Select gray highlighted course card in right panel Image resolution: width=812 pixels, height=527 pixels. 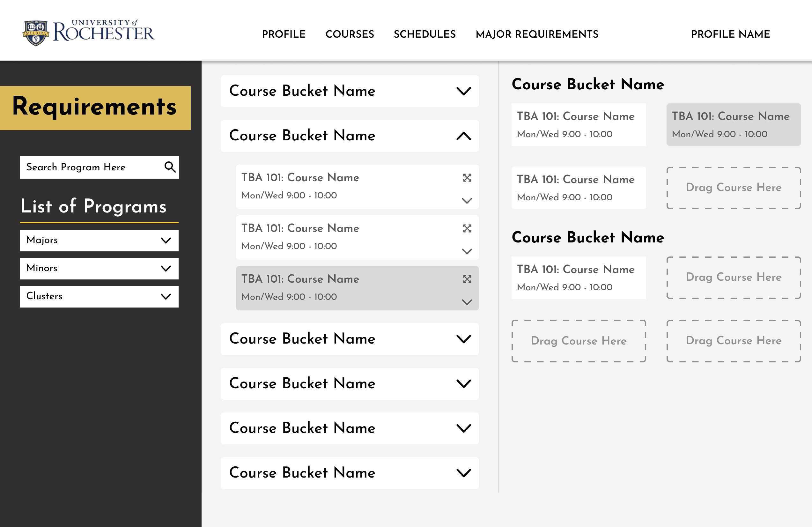point(733,125)
